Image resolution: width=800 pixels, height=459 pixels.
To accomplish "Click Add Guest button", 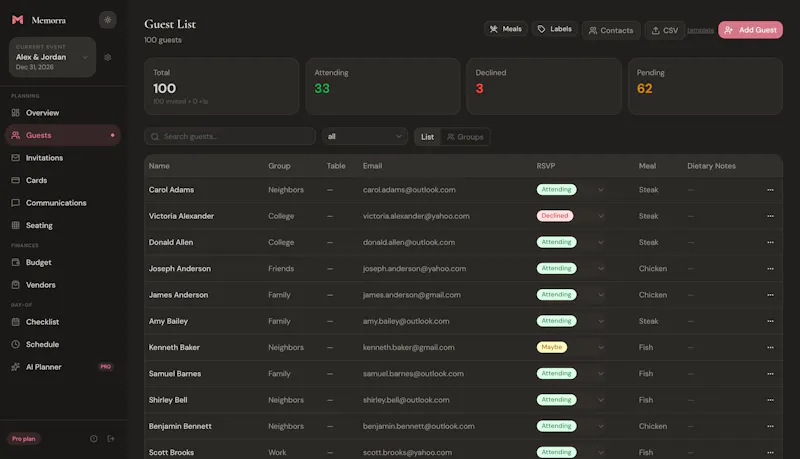I will (x=751, y=30).
